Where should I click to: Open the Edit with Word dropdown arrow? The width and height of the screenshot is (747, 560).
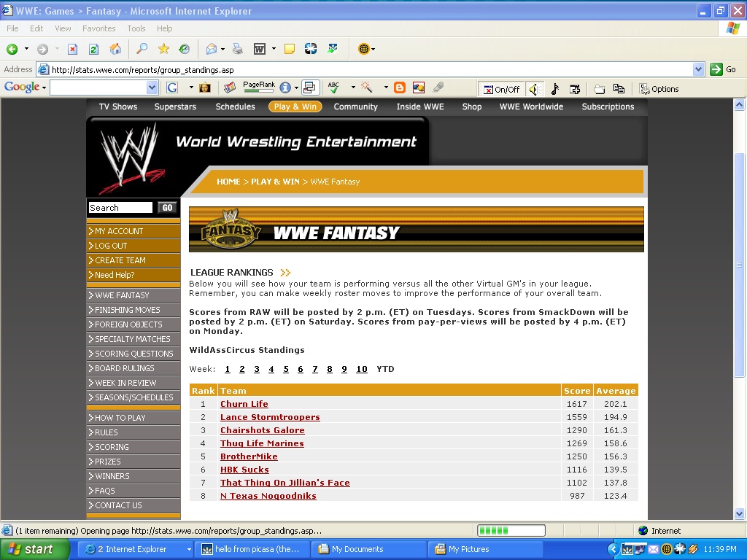coord(274,49)
